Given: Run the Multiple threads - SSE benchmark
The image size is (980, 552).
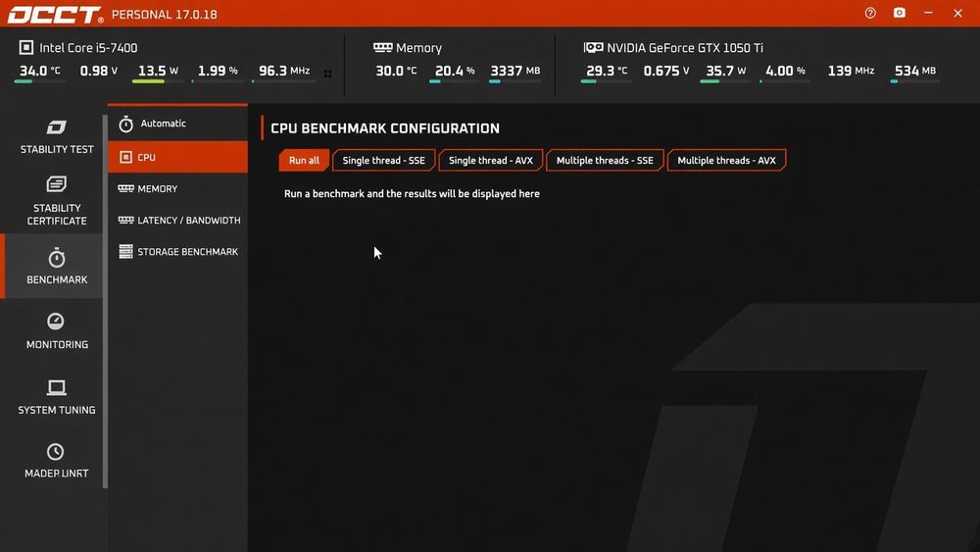Looking at the screenshot, I should (605, 160).
